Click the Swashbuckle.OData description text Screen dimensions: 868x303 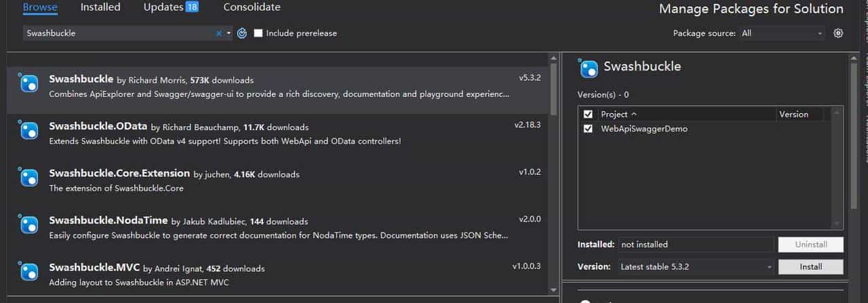click(x=225, y=141)
